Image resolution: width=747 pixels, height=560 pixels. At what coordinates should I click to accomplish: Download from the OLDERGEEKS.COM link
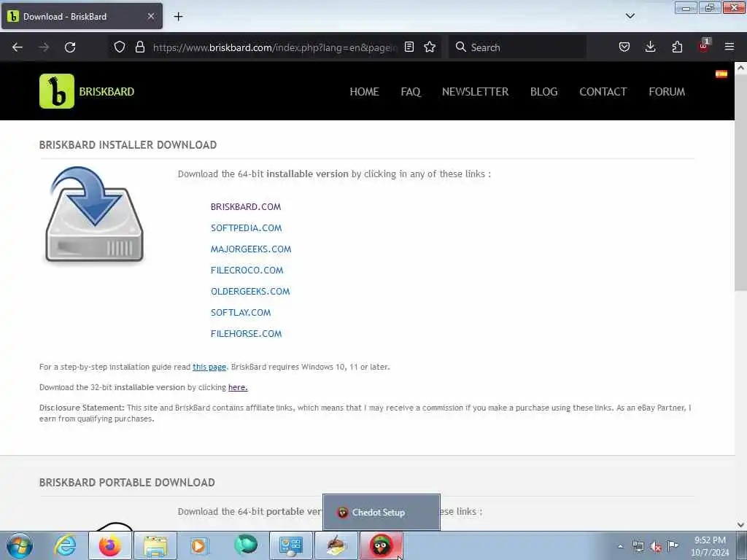point(250,292)
